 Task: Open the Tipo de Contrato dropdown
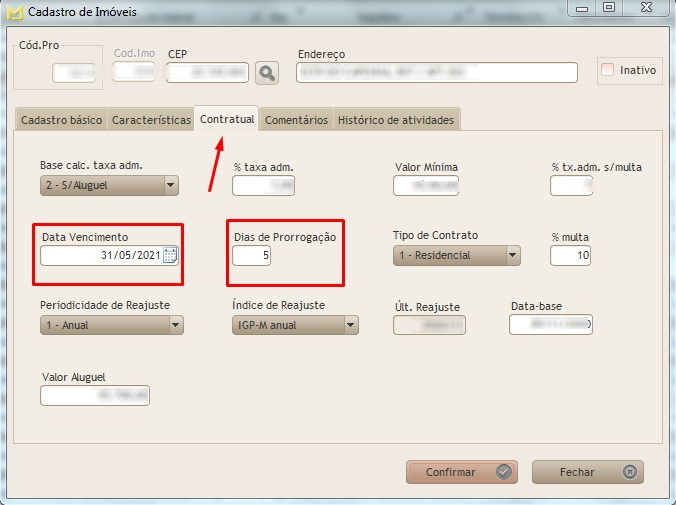513,255
